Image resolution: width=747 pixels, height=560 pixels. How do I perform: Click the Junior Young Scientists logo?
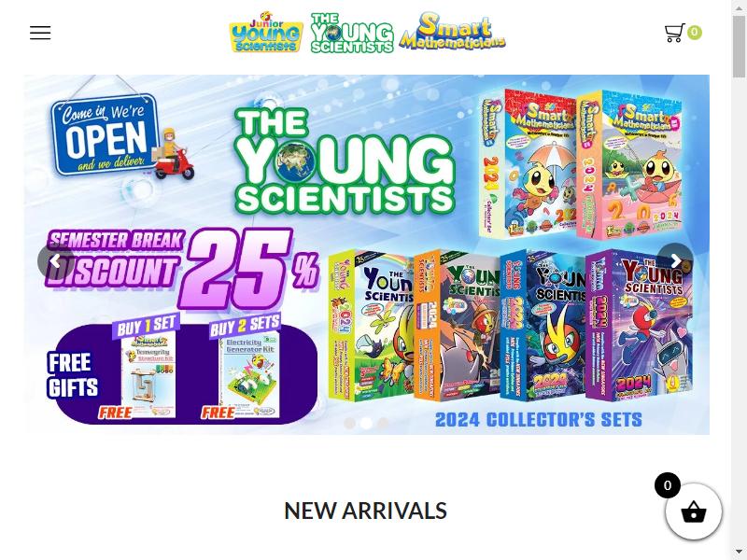click(266, 33)
